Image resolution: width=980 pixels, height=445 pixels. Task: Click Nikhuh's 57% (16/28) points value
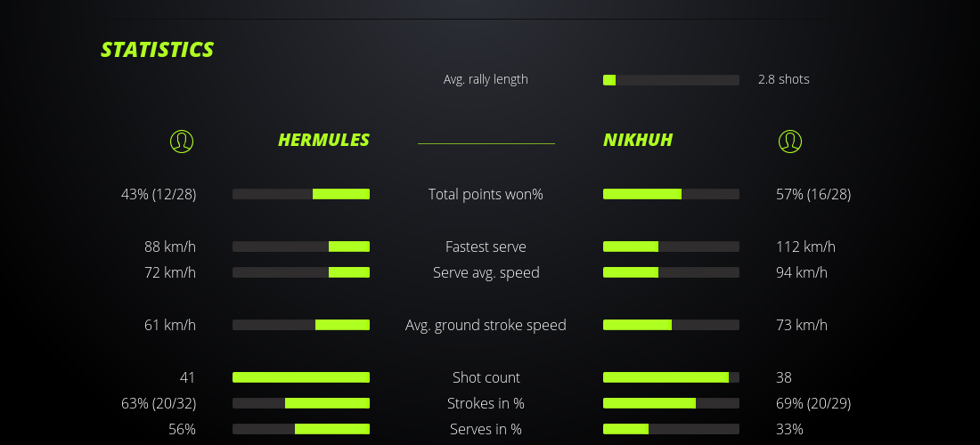point(813,194)
